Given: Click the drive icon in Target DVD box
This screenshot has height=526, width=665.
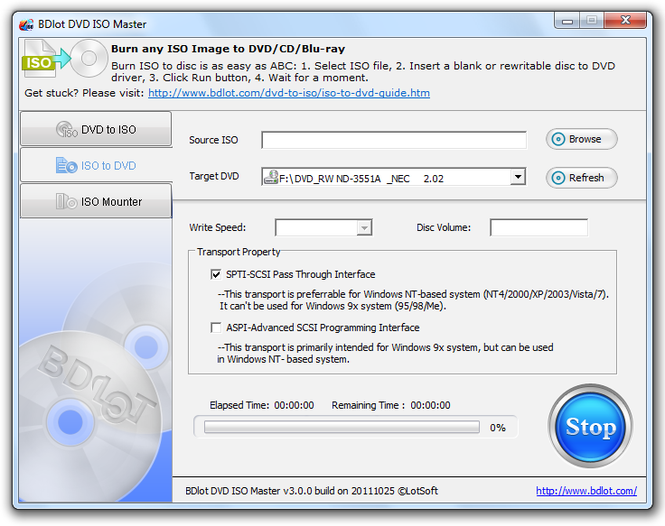Looking at the screenshot, I should 271,177.
